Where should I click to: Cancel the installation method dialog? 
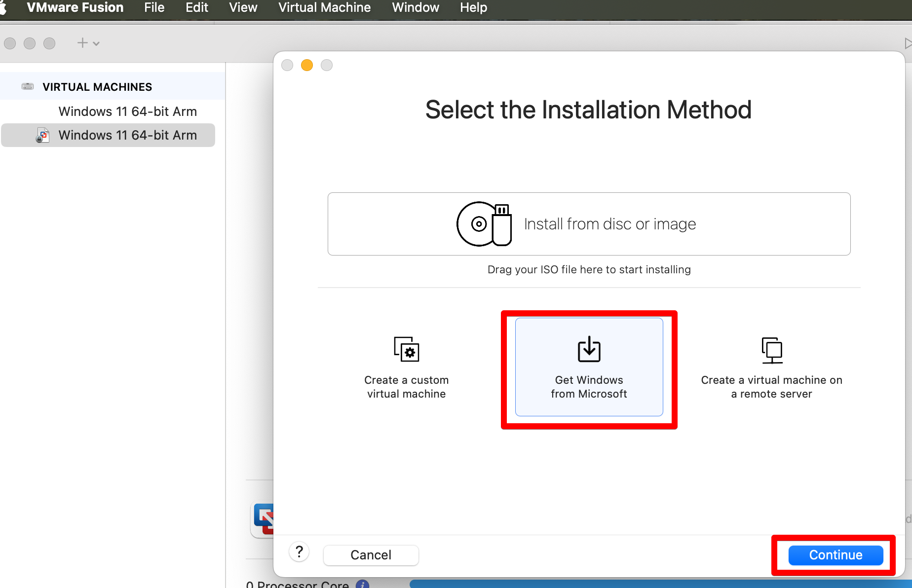coord(371,555)
